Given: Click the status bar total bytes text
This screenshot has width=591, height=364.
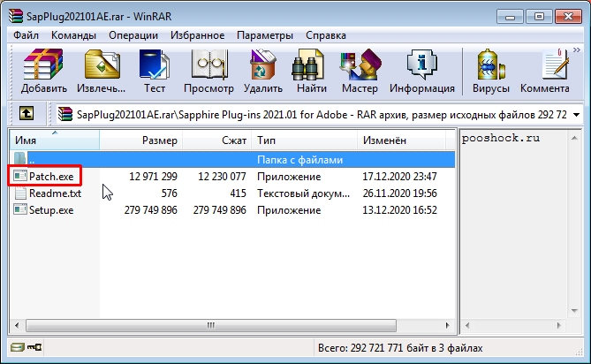Looking at the screenshot, I should pos(400,348).
